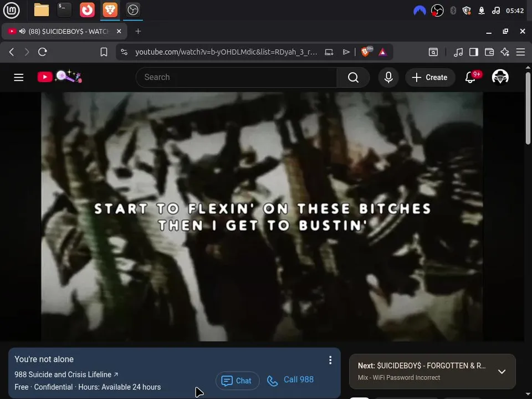Open OBS Studio from the panel
This screenshot has height=399, width=532.
click(x=132, y=10)
